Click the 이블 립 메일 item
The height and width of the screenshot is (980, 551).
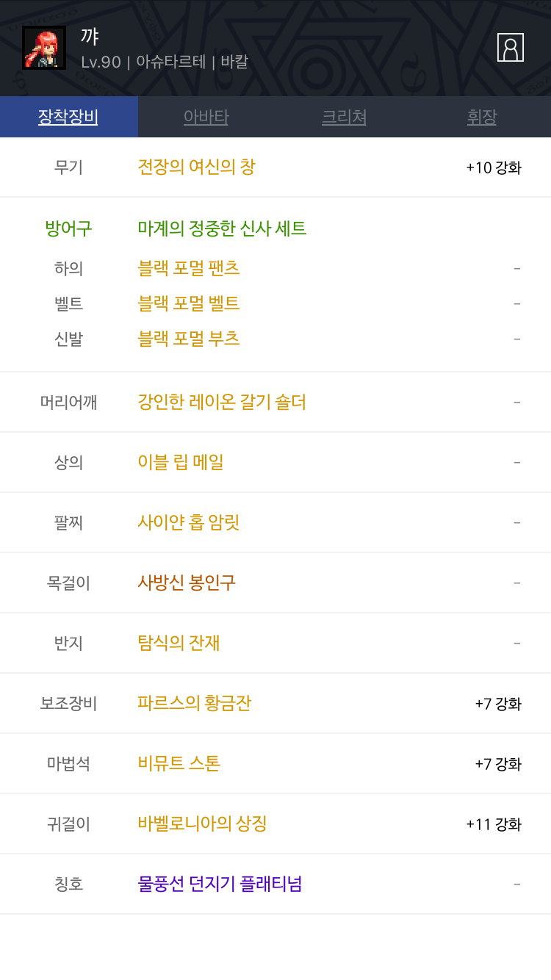(181, 462)
